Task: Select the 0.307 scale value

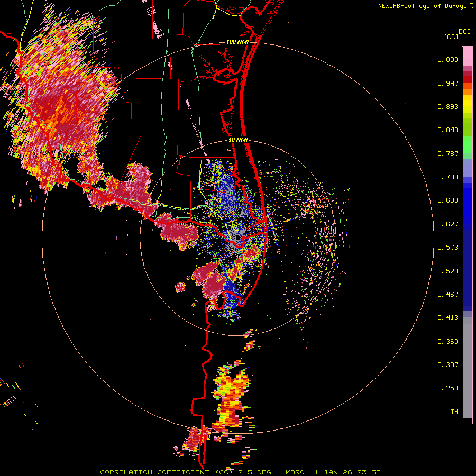Action: [448, 365]
